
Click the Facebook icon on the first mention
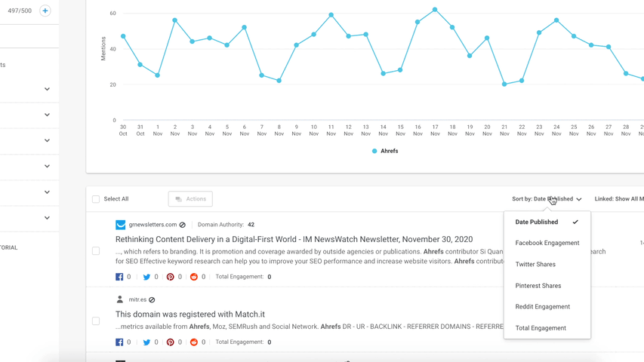pos(119,277)
